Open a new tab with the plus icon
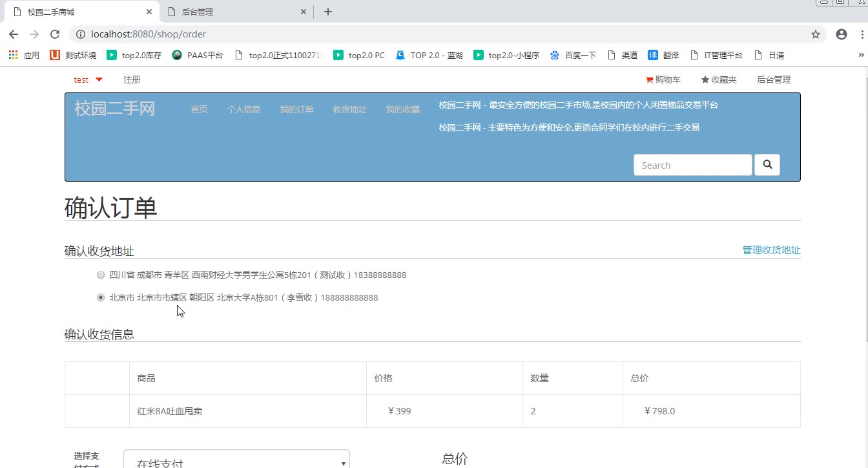Viewport: 868px width, 468px height. point(328,12)
